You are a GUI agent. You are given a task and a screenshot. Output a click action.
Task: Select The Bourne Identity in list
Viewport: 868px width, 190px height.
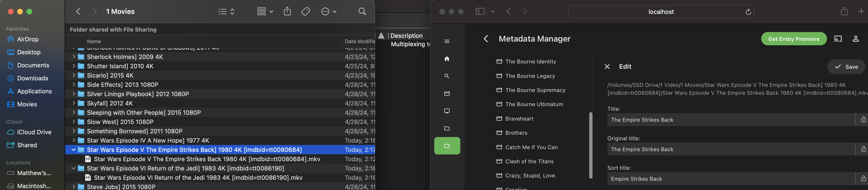pyautogui.click(x=530, y=62)
